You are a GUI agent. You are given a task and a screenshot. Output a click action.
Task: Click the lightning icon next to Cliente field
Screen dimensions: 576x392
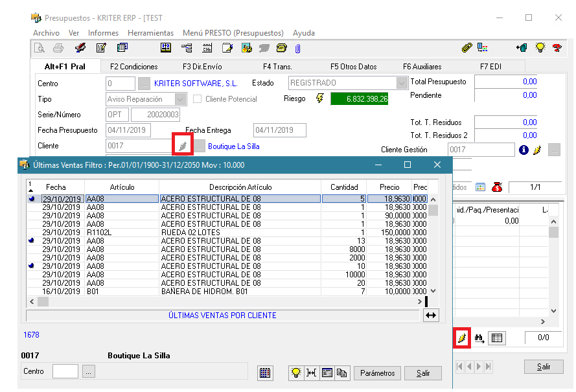click(183, 146)
